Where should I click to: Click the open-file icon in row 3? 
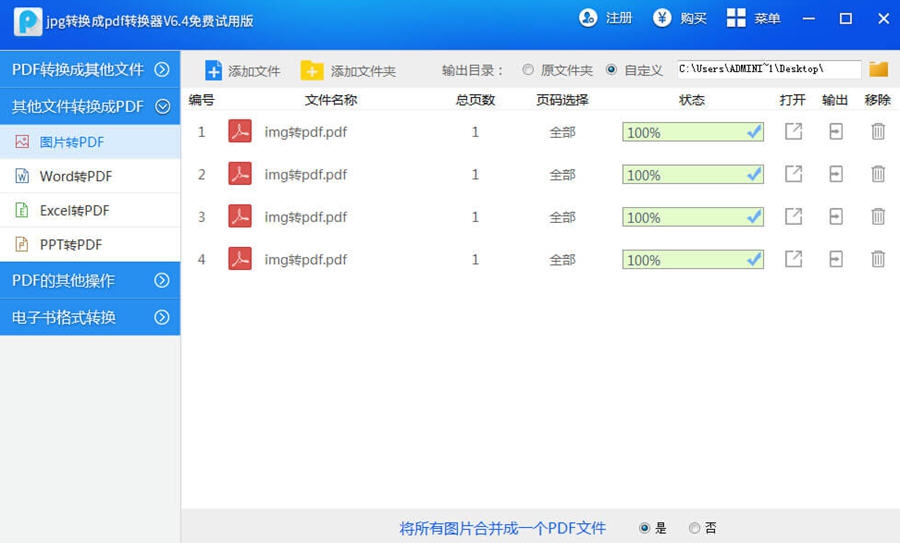(793, 217)
